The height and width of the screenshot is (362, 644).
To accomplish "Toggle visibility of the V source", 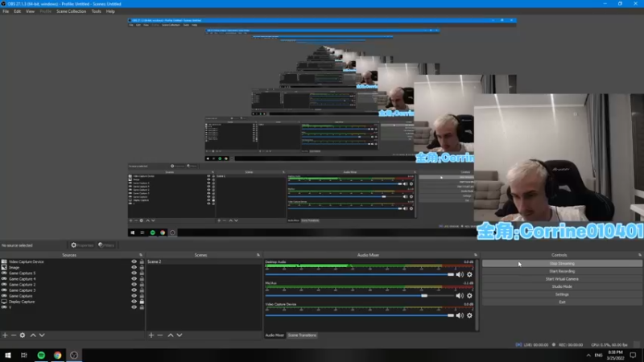I will (x=134, y=307).
